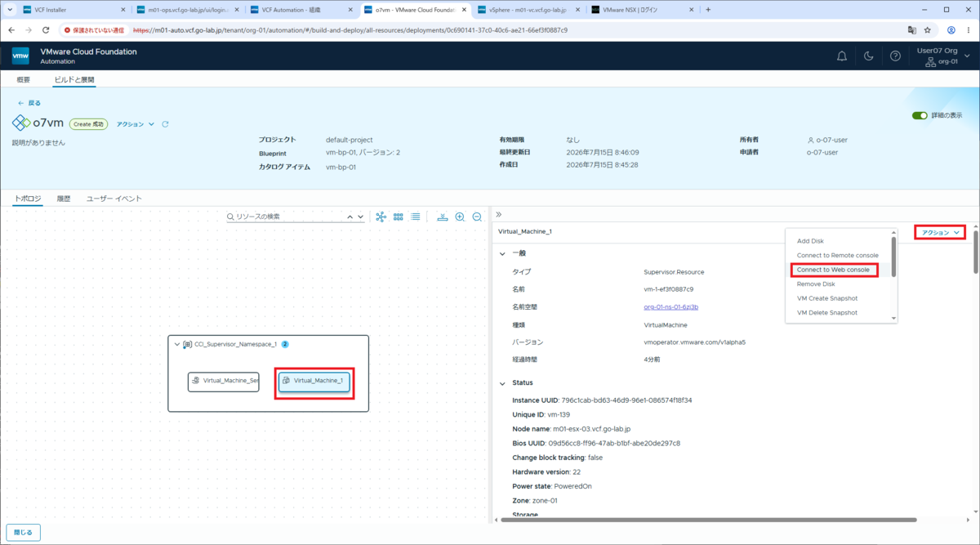This screenshot has height=545, width=980.
Task: Toggle dark mode moon icon
Action: pyautogui.click(x=869, y=56)
